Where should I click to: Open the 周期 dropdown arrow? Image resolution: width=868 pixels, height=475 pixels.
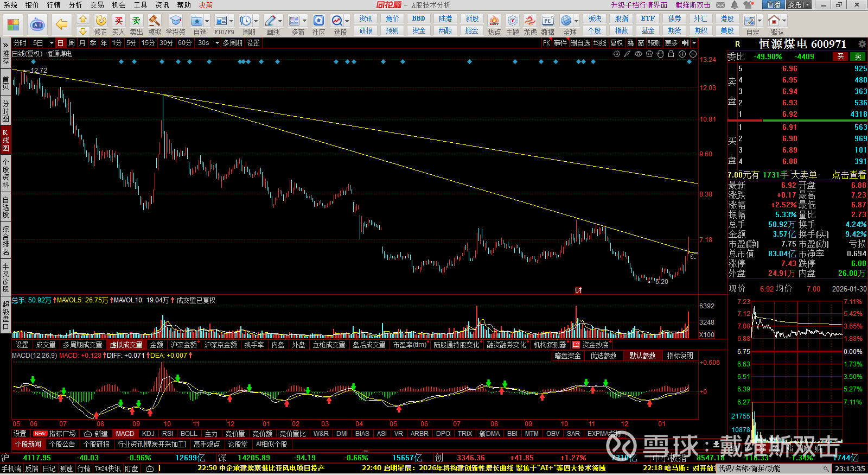(256, 21)
